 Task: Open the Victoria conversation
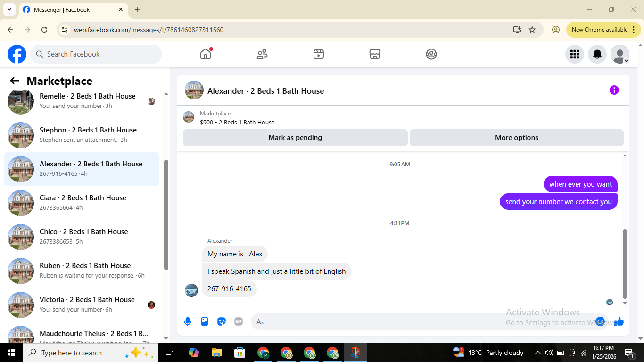point(81,305)
